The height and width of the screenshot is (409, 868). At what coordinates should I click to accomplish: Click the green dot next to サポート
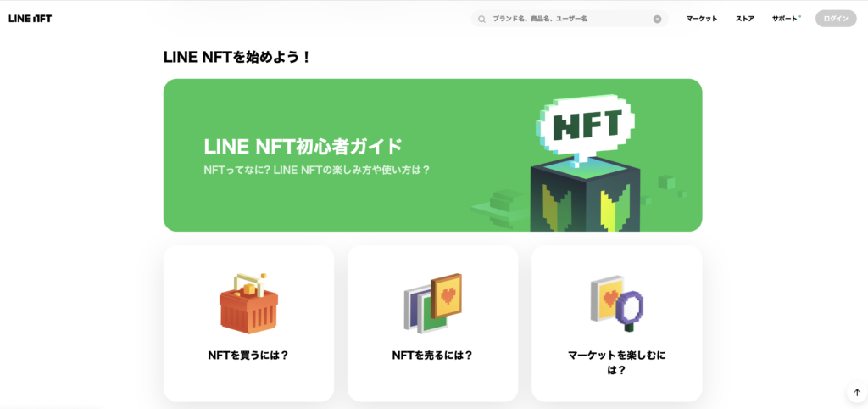(800, 16)
